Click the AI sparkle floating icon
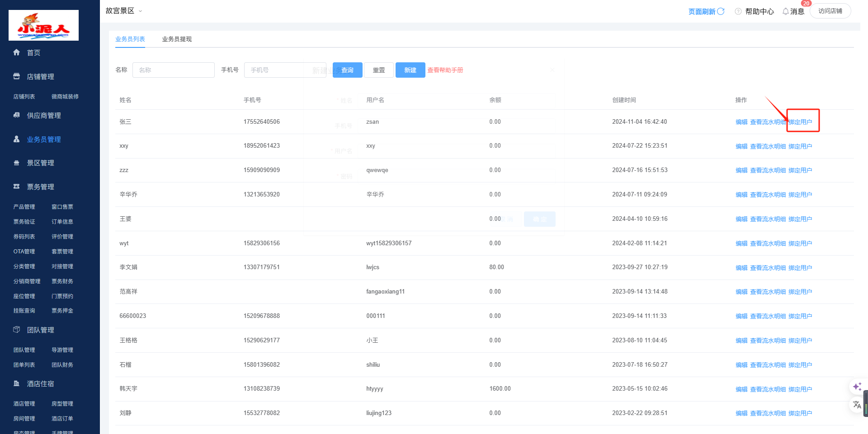The height and width of the screenshot is (434, 868). [x=857, y=387]
